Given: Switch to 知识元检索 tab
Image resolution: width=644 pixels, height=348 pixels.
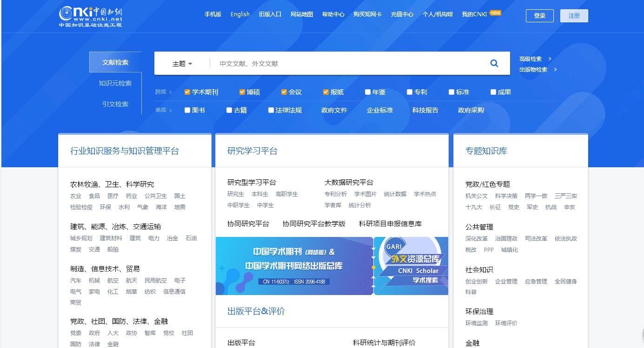Looking at the screenshot, I should coord(115,83).
